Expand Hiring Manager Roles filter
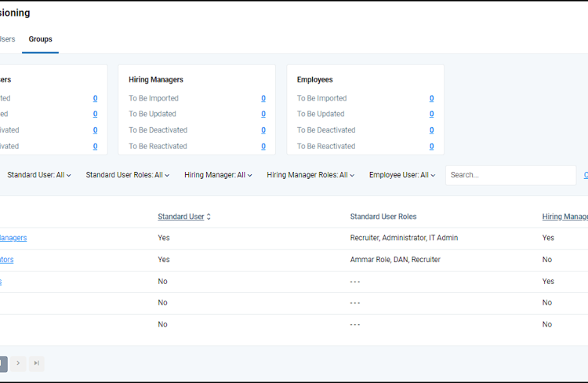The width and height of the screenshot is (588, 383). coord(310,175)
